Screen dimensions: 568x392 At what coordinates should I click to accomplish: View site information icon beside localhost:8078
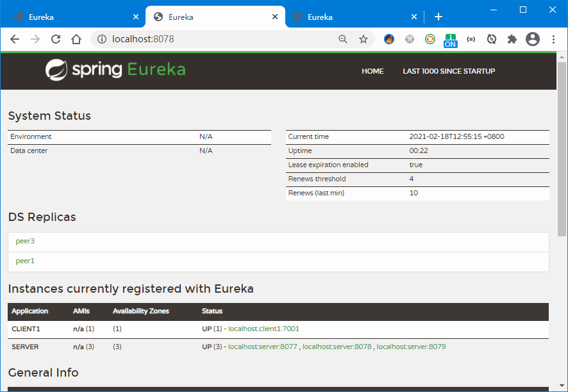[x=102, y=39]
